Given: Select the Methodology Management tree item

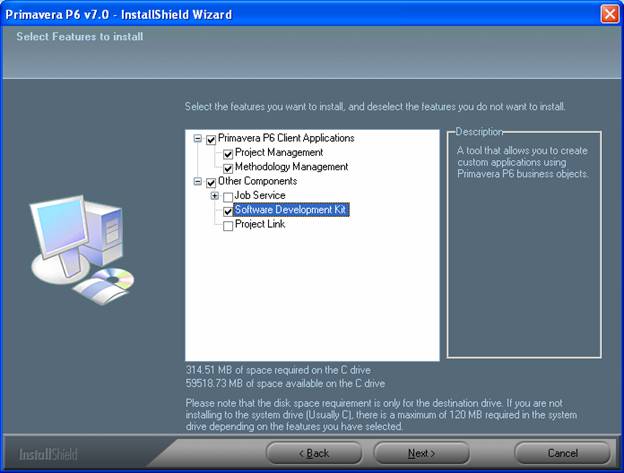Looking at the screenshot, I should coord(291,167).
